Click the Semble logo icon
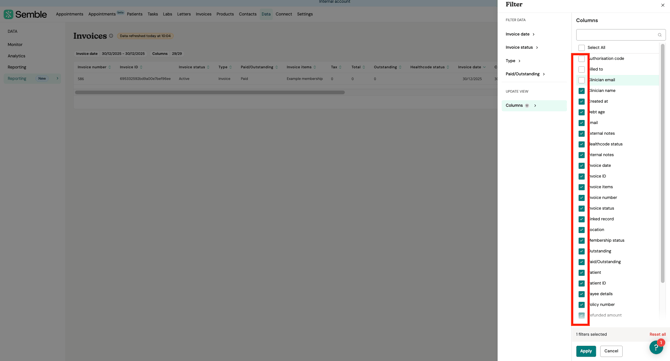Screen dimensions: 670x361 coord(8,14)
